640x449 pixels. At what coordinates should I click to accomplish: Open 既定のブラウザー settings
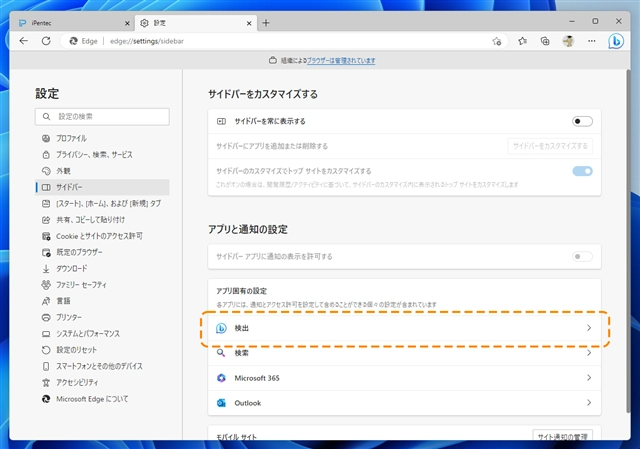pyautogui.click(x=102, y=252)
